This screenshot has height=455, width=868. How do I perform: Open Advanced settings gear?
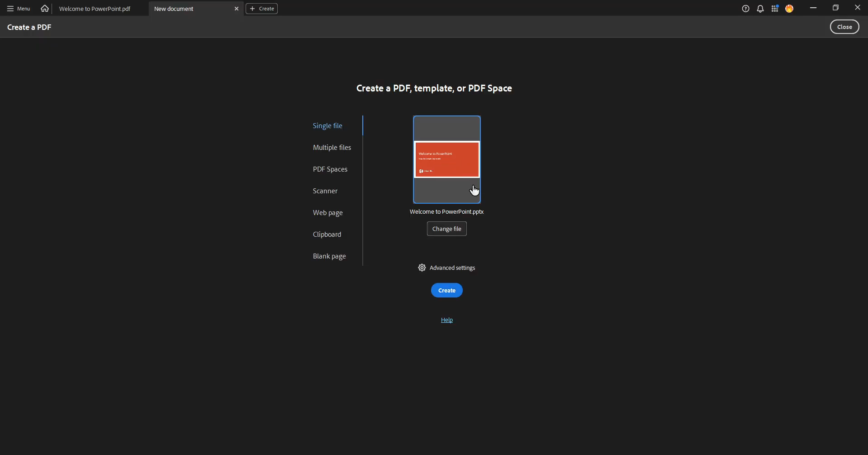(446, 268)
